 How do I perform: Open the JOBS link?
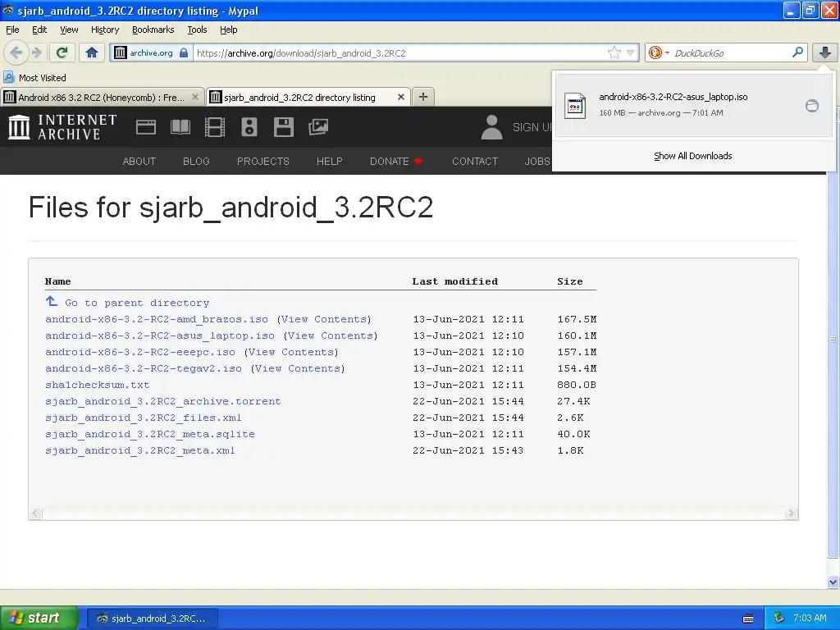click(x=537, y=162)
